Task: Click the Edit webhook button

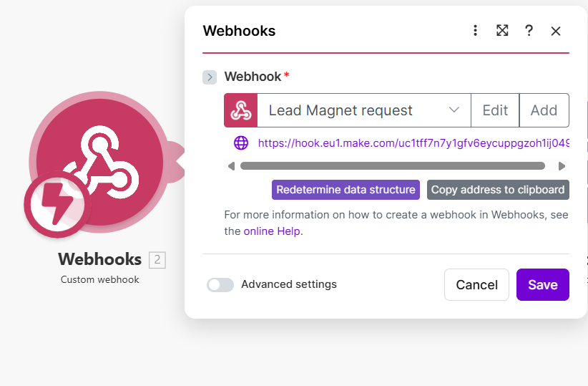Action: tap(495, 110)
